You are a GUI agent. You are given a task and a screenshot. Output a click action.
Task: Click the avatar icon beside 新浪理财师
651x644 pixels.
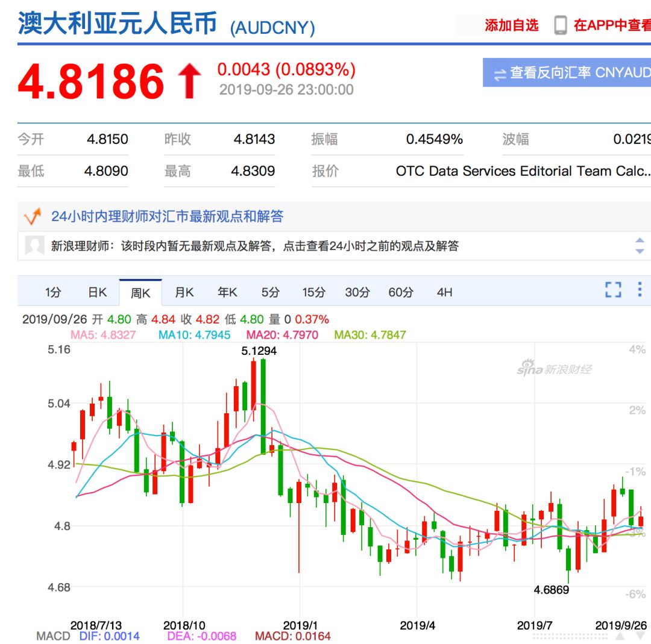point(34,246)
